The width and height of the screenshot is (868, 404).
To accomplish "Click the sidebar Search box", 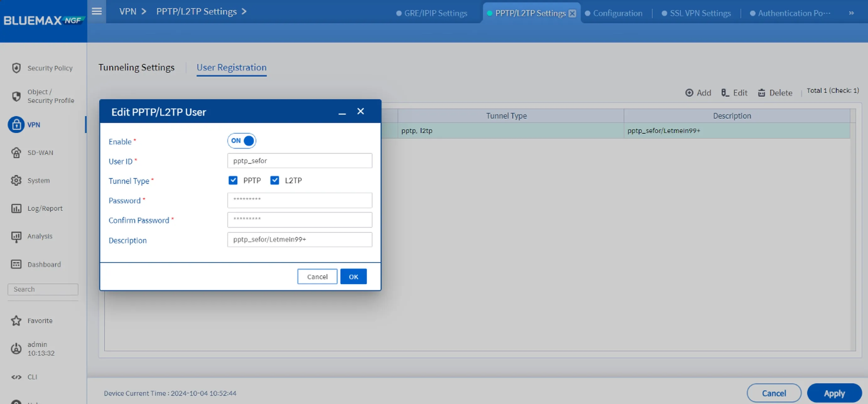I will (43, 289).
